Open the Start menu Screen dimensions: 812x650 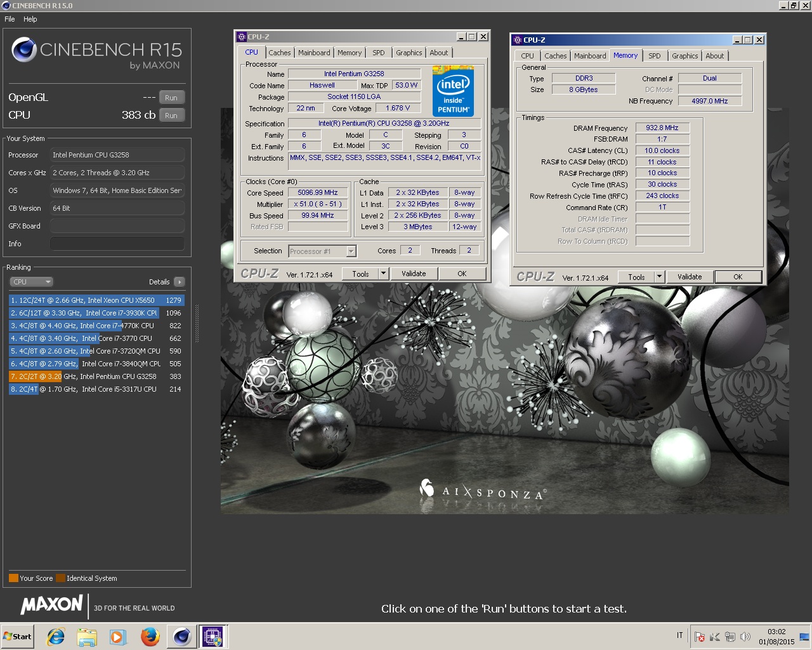pyautogui.click(x=17, y=637)
